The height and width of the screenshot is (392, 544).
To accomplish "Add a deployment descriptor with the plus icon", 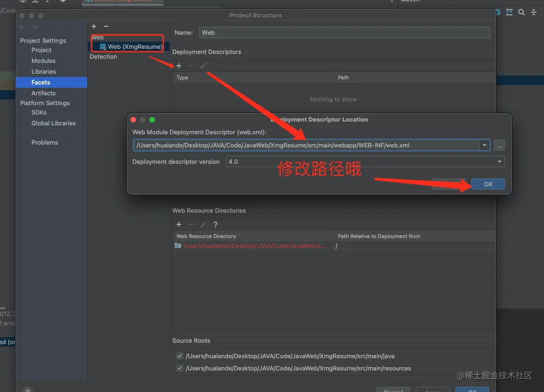I will pyautogui.click(x=179, y=66).
